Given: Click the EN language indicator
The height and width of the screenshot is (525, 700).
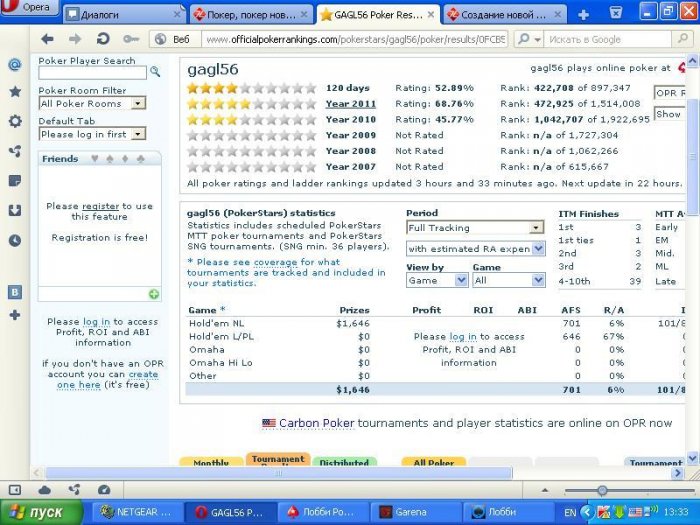Looking at the screenshot, I should [x=570, y=512].
